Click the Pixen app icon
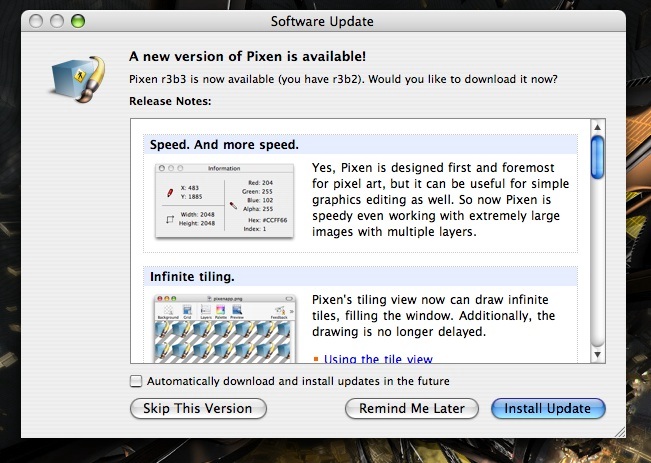 pyautogui.click(x=78, y=78)
